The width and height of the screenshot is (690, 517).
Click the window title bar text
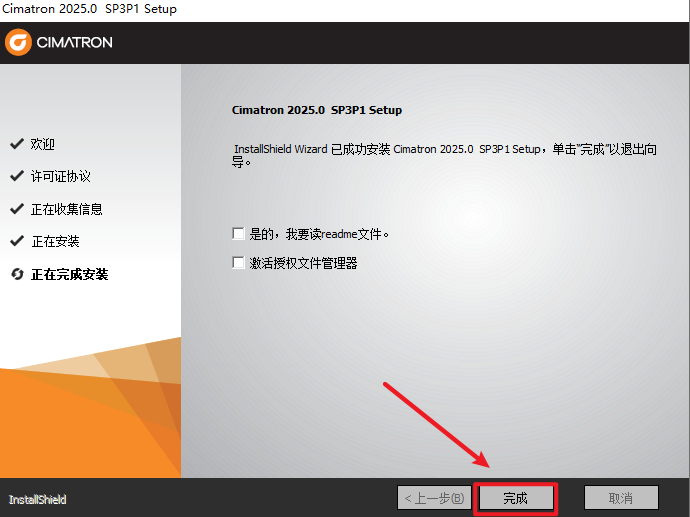tap(91, 9)
